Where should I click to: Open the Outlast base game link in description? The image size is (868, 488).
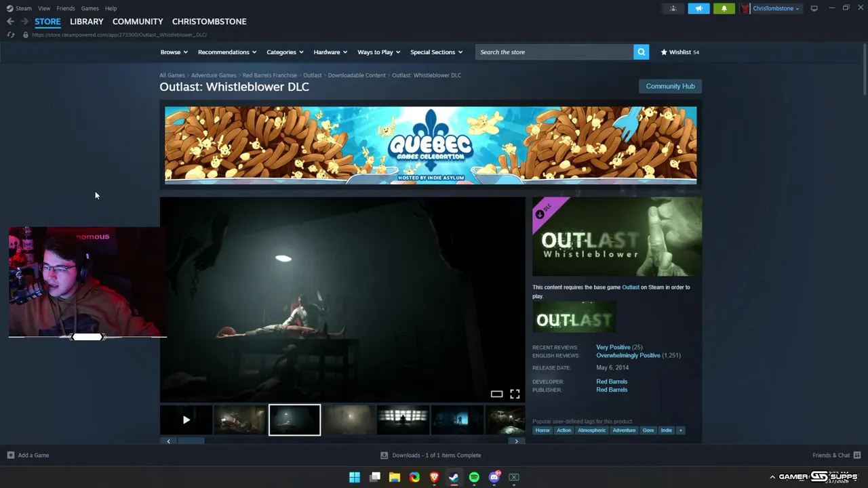coord(631,287)
